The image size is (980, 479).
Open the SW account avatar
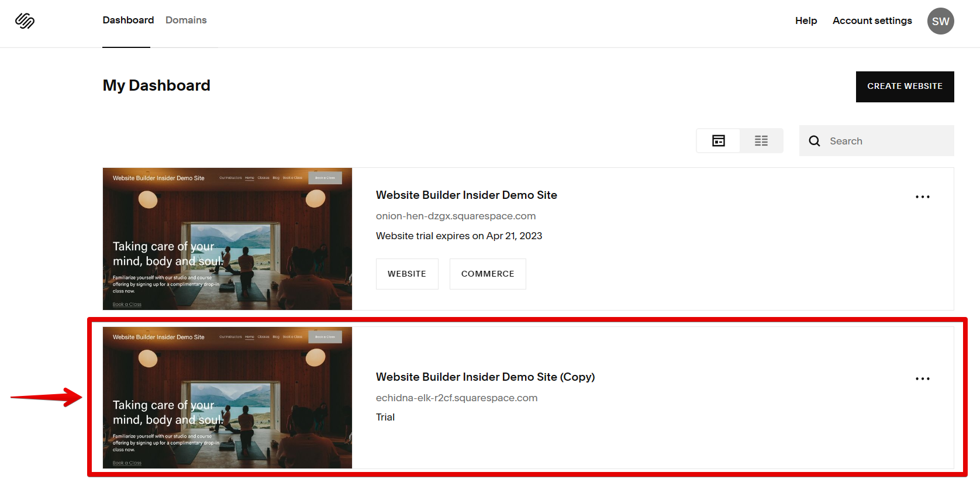(940, 21)
